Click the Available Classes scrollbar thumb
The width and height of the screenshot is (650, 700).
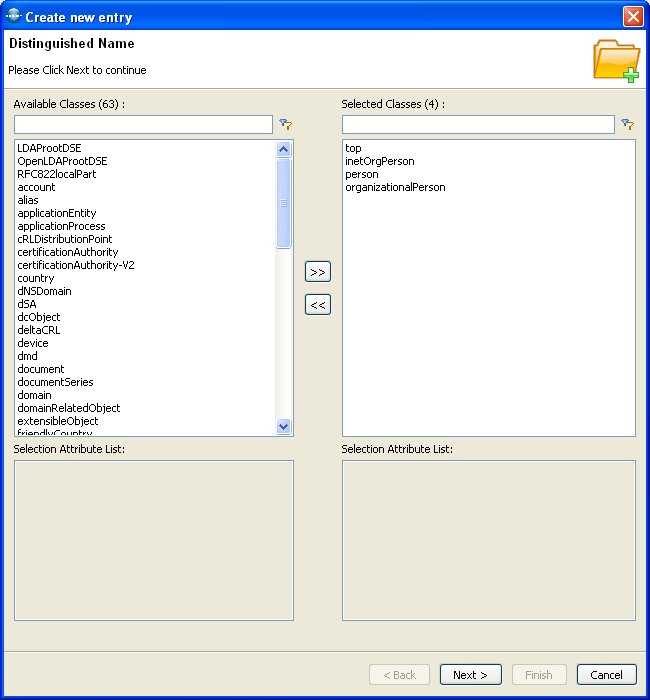284,203
